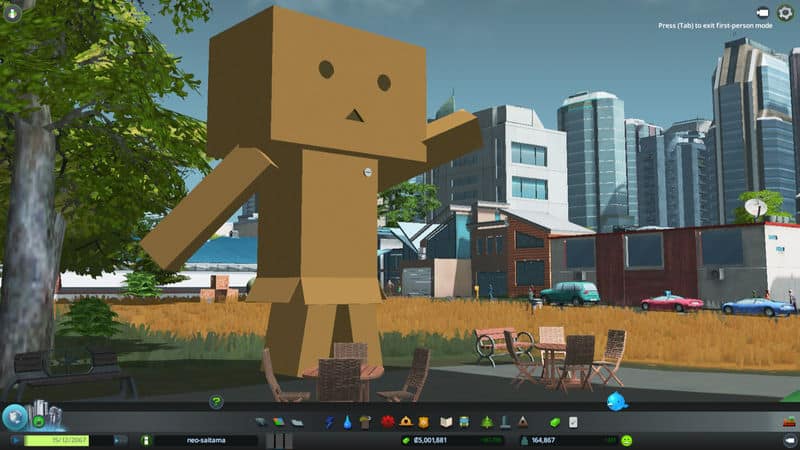Open the Fire Department menu

(406, 422)
